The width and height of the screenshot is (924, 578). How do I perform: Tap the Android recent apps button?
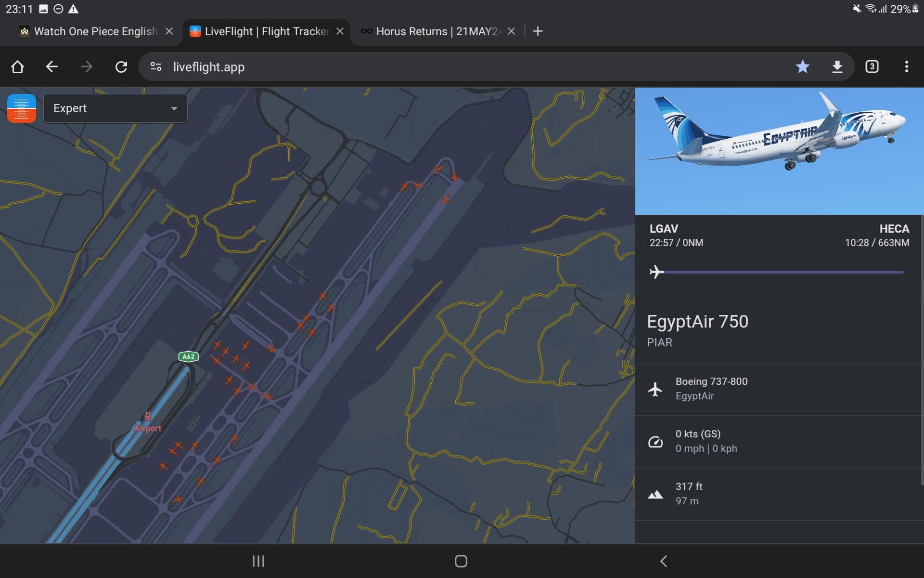[258, 561]
